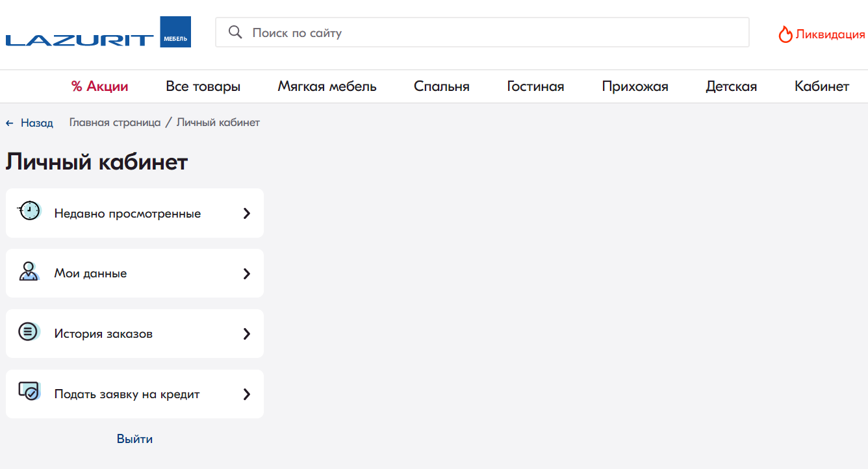Open История заказов via its chevron
The width and height of the screenshot is (868, 469).
tap(247, 334)
